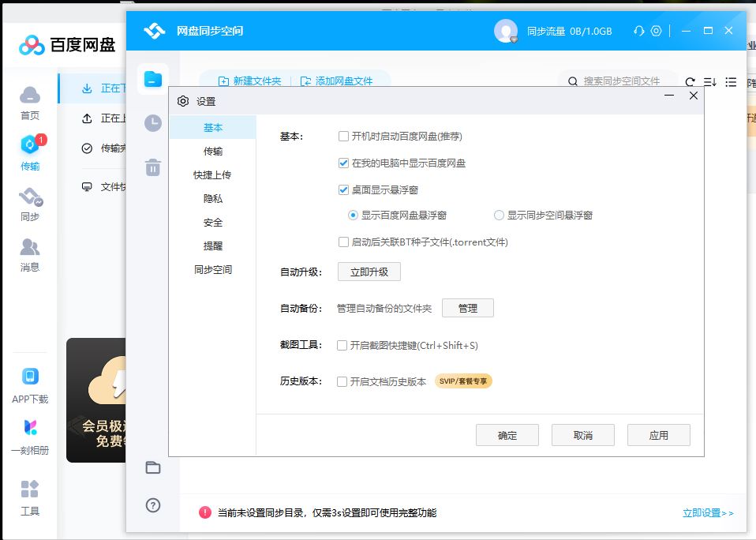
Task: Select 显示百度网盘悬浮窗 radio button
Action: pos(353,215)
